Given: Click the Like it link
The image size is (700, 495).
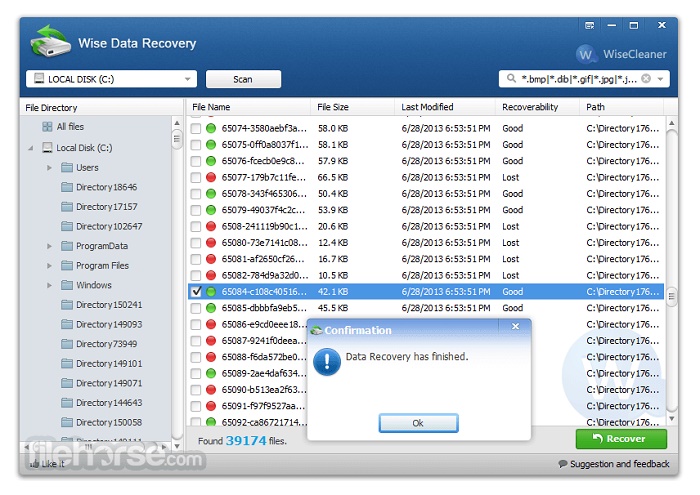Looking at the screenshot, I should pos(47,464).
